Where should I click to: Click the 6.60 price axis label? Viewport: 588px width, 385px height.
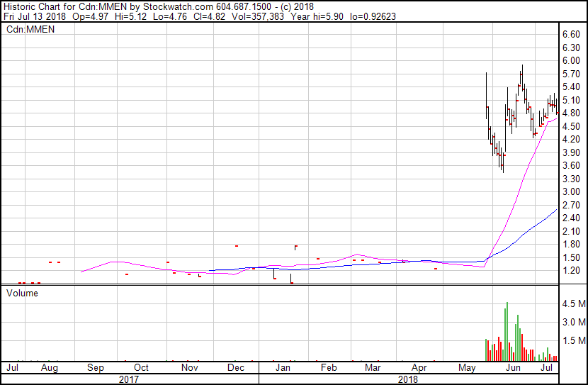click(571, 35)
